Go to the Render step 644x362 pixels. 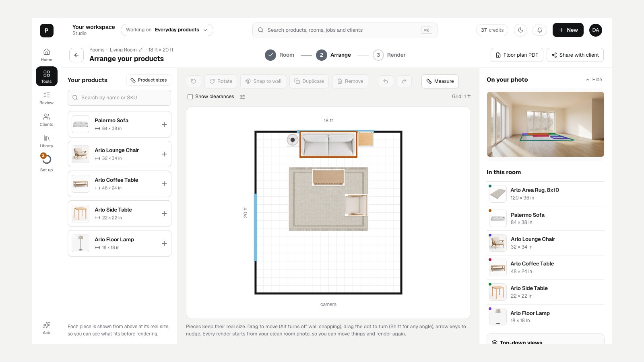point(389,55)
